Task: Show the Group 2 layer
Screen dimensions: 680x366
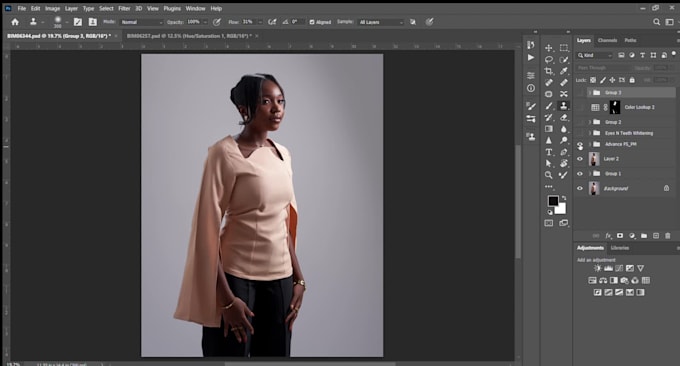Action: point(580,122)
